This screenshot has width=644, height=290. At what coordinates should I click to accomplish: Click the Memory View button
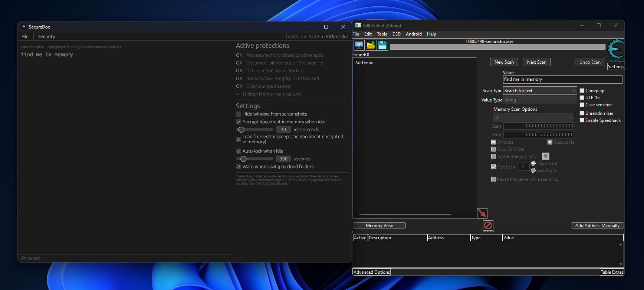pos(379,226)
